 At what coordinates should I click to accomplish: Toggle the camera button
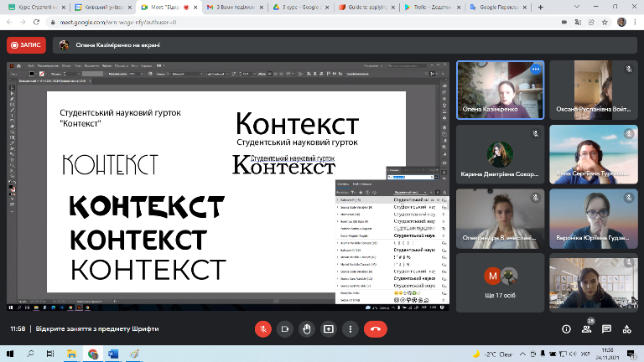pos(285,328)
